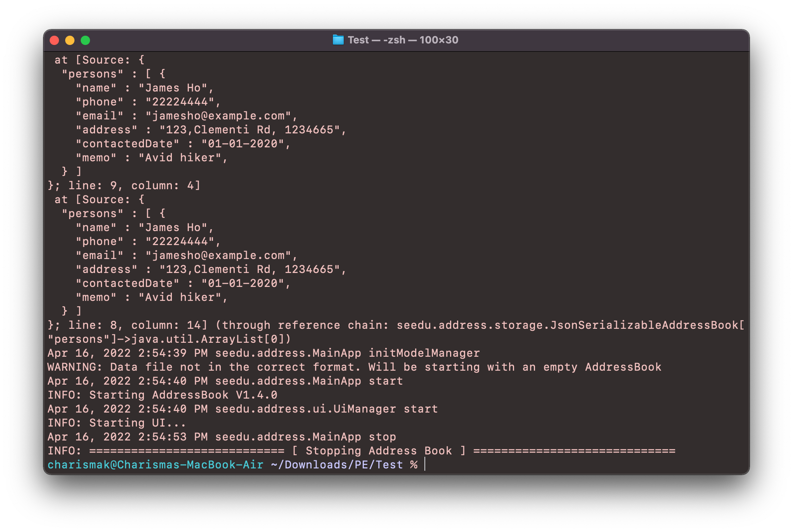Screen dimensions: 793x532
Task: Click the second '"Avid hiker"' memo value
Action: tap(180, 297)
